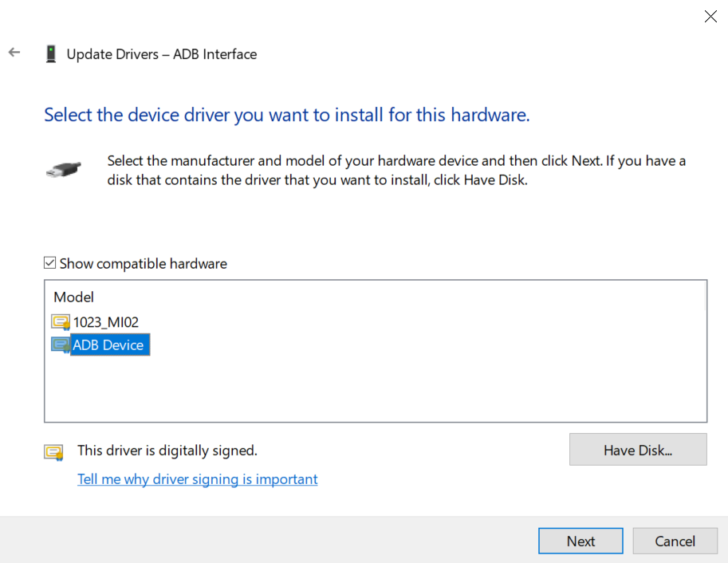Proceed with the Next button
Image resolution: width=728 pixels, height=563 pixels.
click(580, 541)
